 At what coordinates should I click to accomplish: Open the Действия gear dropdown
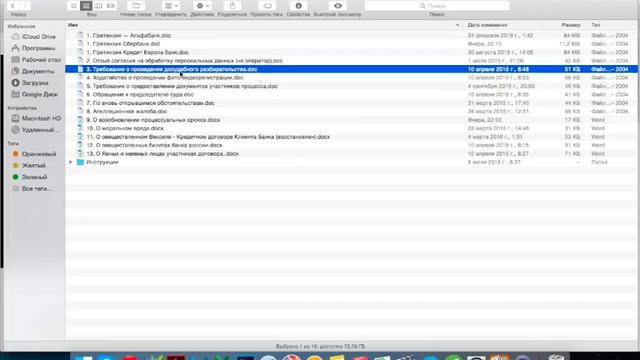click(202, 6)
